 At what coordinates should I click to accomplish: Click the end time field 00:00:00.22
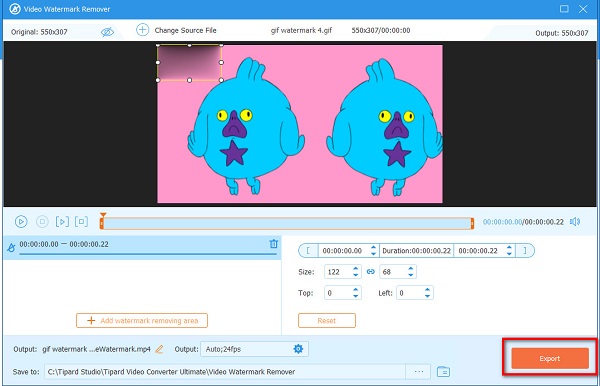(x=479, y=251)
